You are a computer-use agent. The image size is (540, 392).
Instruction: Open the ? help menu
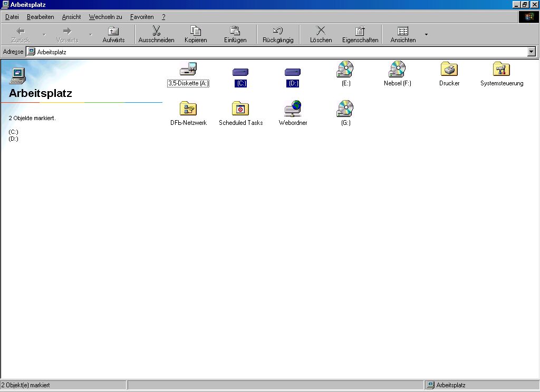pyautogui.click(x=163, y=17)
